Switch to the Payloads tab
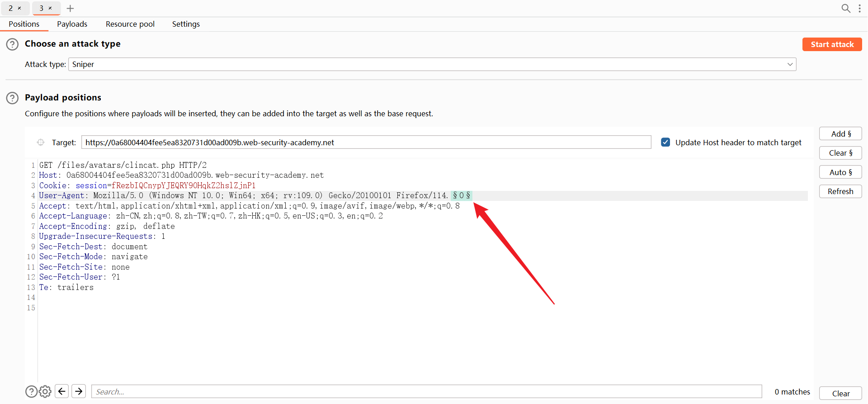Viewport: 868px width, 404px height. (72, 24)
